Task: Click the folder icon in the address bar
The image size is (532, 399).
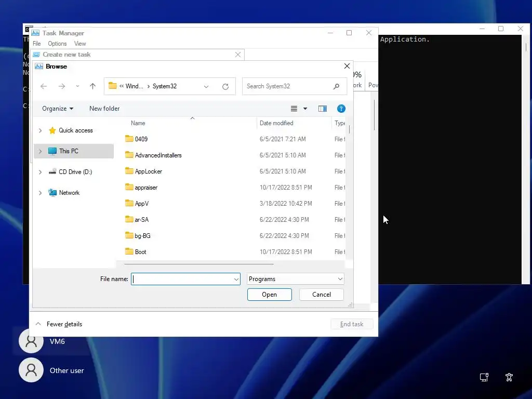Action: 113,86
